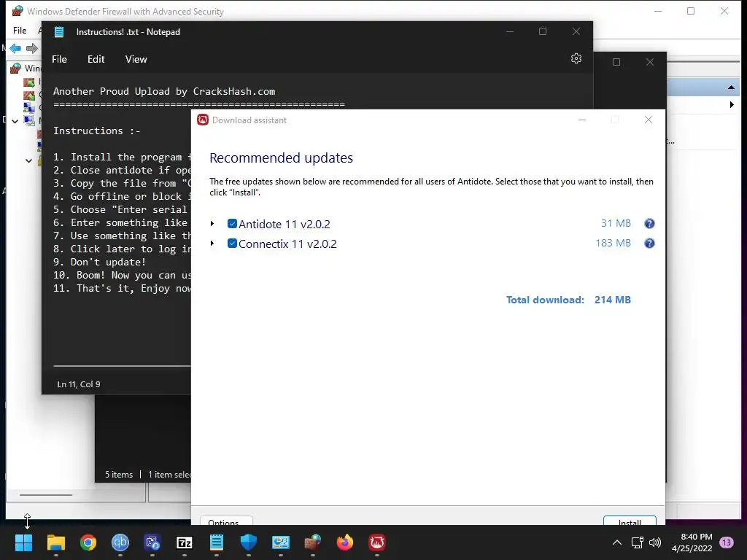Click the Forward arrow in Firewall toolbar
This screenshot has height=560, width=747.
[32, 48]
